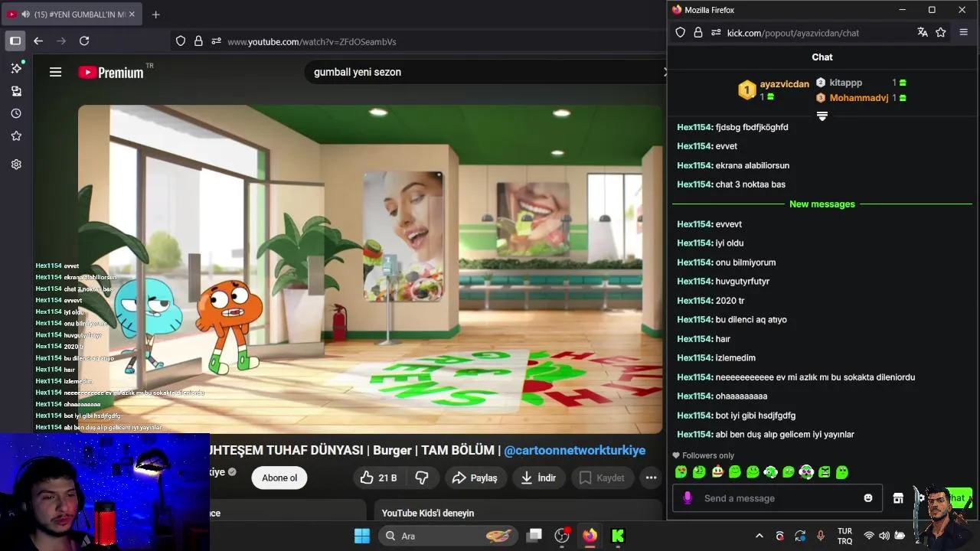Image resolution: width=980 pixels, height=551 pixels.
Task: Click the purple microphone icon in chat input
Action: click(688, 498)
